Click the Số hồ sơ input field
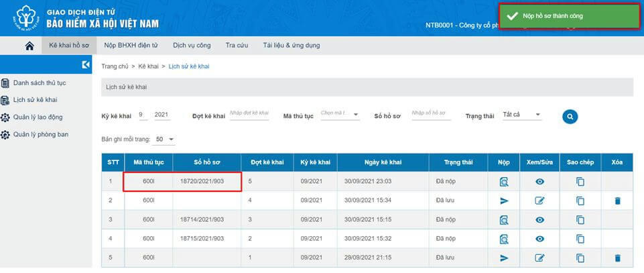The width and height of the screenshot is (644, 273). point(430,115)
